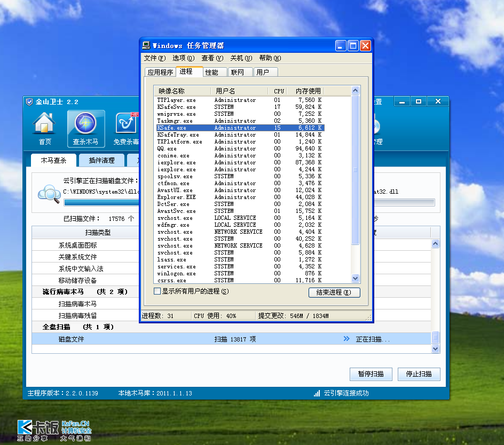This screenshot has height=445, width=504.
Task: Select the Explorer.EXE process row
Action: (x=240, y=197)
